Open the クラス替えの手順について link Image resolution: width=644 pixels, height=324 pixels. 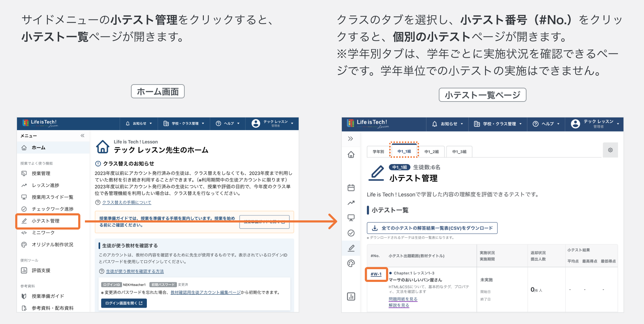126,202
